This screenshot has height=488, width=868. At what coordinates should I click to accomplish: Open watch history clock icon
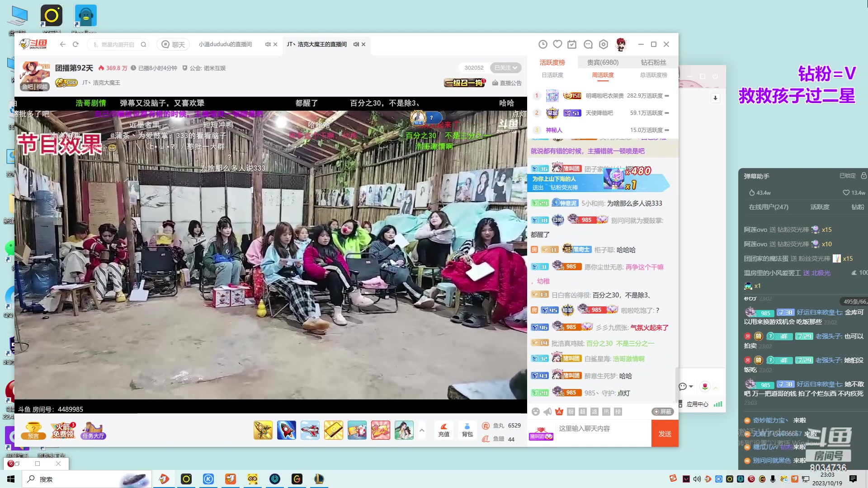pyautogui.click(x=543, y=44)
